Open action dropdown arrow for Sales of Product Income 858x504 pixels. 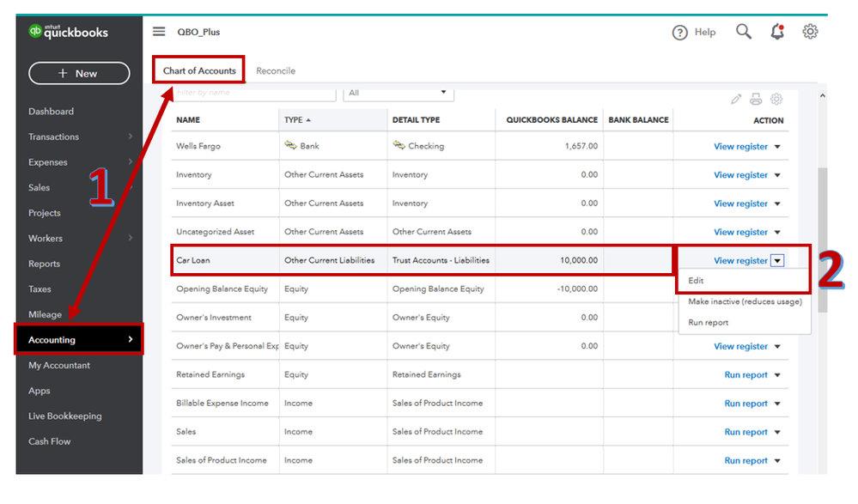point(777,461)
